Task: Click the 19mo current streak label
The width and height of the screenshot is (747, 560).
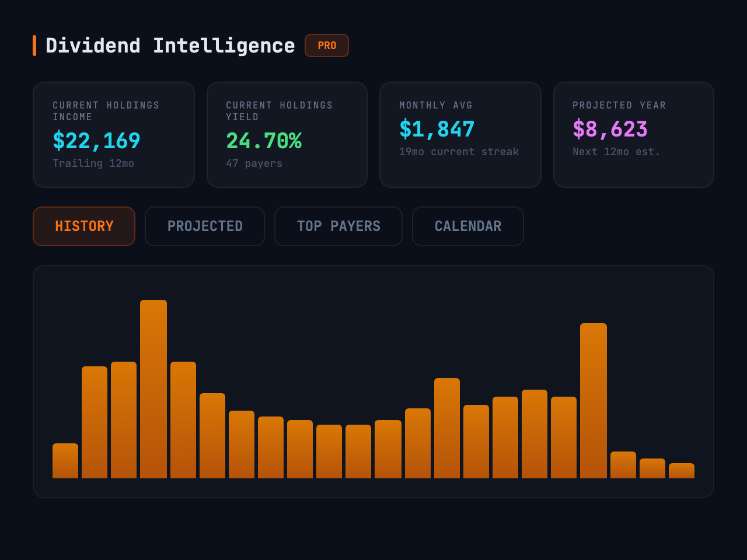Action: click(x=459, y=151)
